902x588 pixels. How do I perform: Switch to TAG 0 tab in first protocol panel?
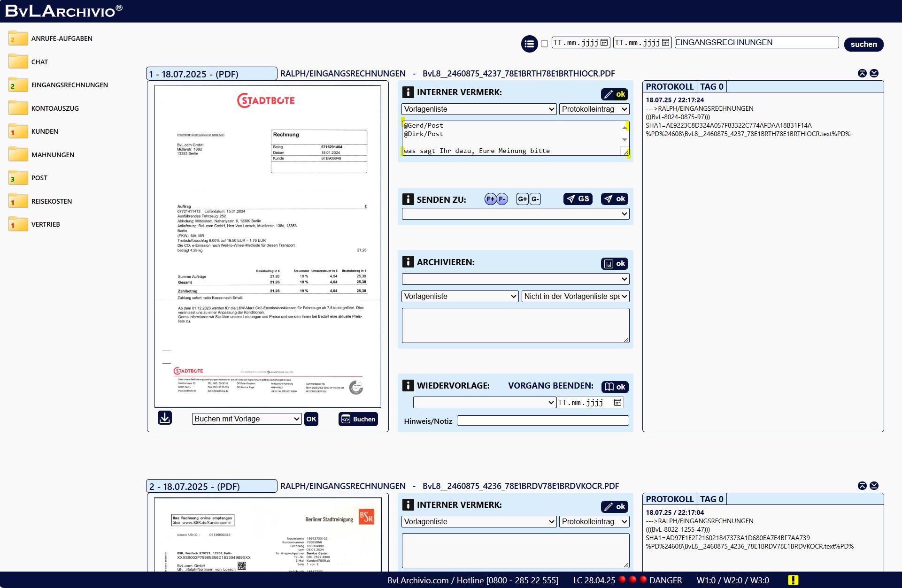[x=711, y=86]
